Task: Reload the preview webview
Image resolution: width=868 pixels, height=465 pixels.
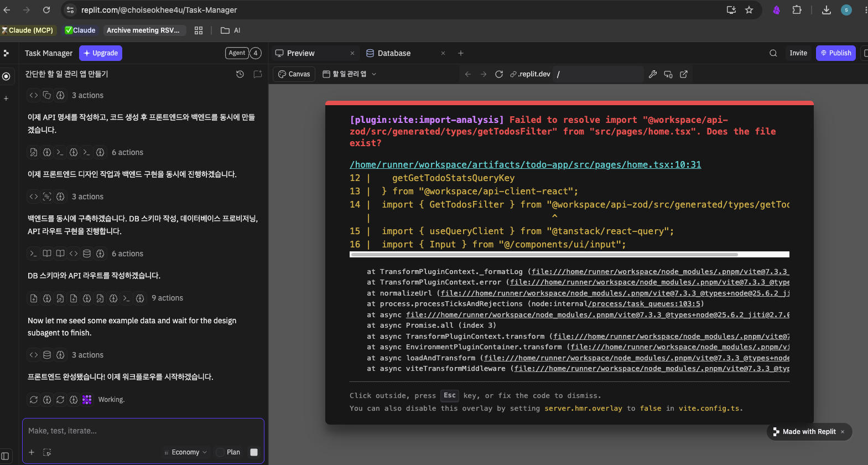Action: click(499, 74)
